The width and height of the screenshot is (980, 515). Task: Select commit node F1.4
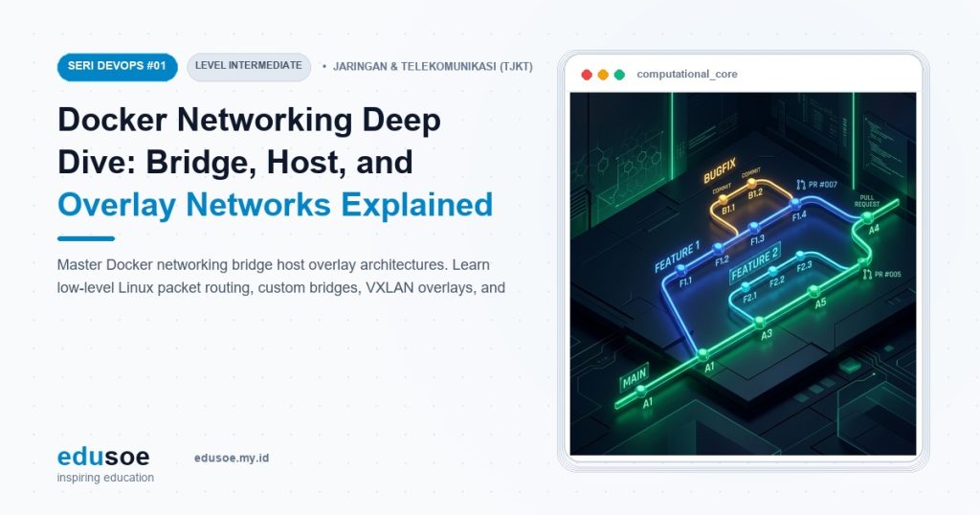click(x=795, y=203)
